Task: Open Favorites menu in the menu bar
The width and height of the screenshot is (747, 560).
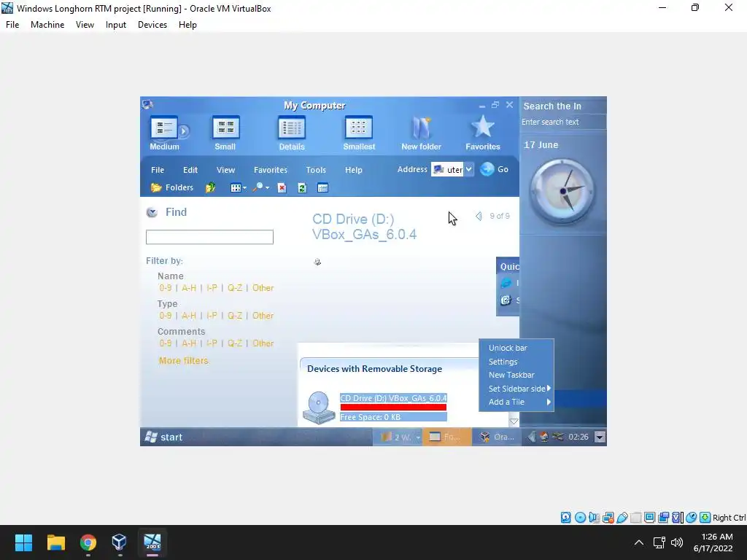Action: [x=270, y=169]
